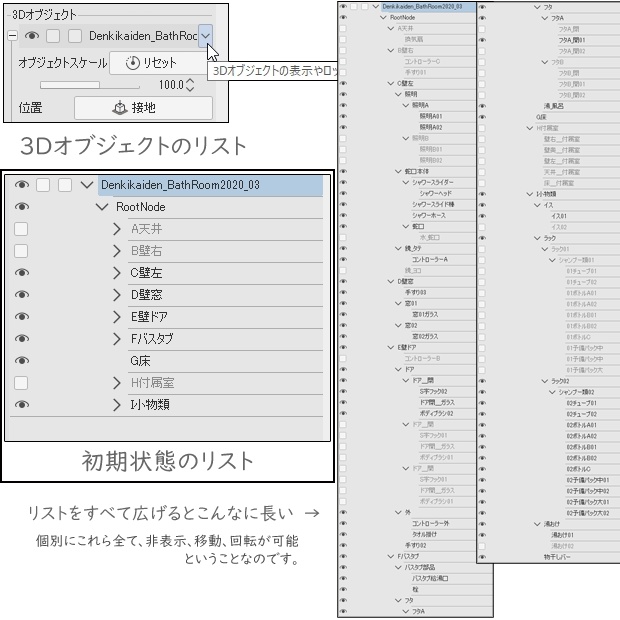Toggle eye of Denkikaiden_BathRoom2020_03 in initial list
620x620 pixels.
[x=22, y=185]
